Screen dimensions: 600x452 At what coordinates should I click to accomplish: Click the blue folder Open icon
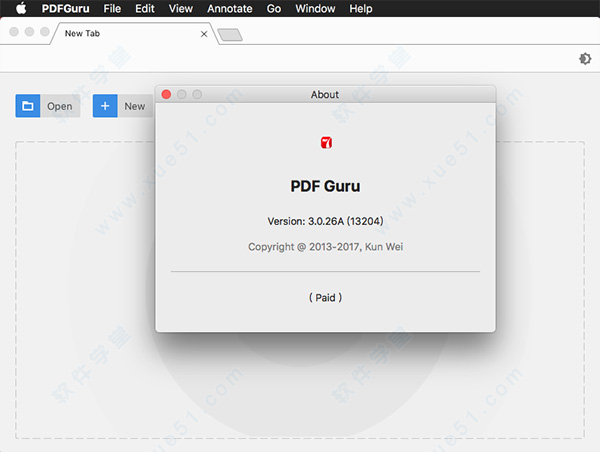coord(28,106)
